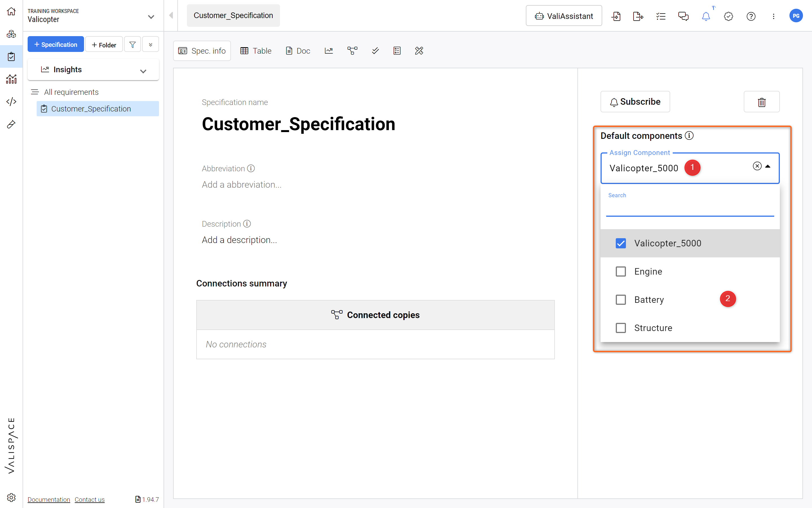Select All requirements in the tree
Screen dimensions: 812x508
(71, 92)
